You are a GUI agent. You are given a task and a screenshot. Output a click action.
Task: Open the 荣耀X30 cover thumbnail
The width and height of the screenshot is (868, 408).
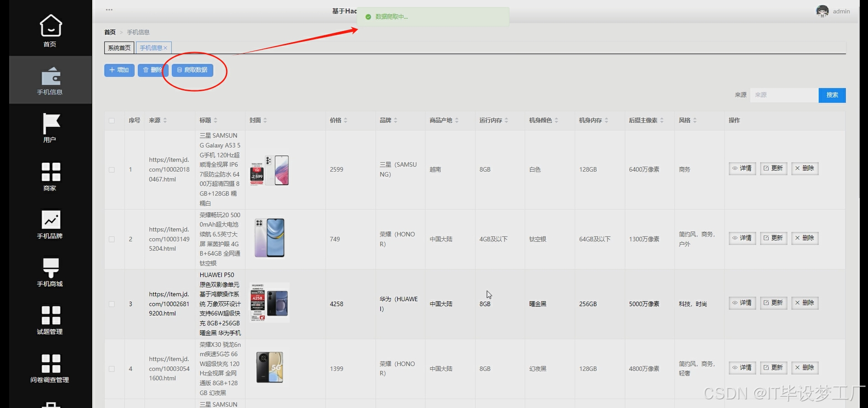pos(270,367)
